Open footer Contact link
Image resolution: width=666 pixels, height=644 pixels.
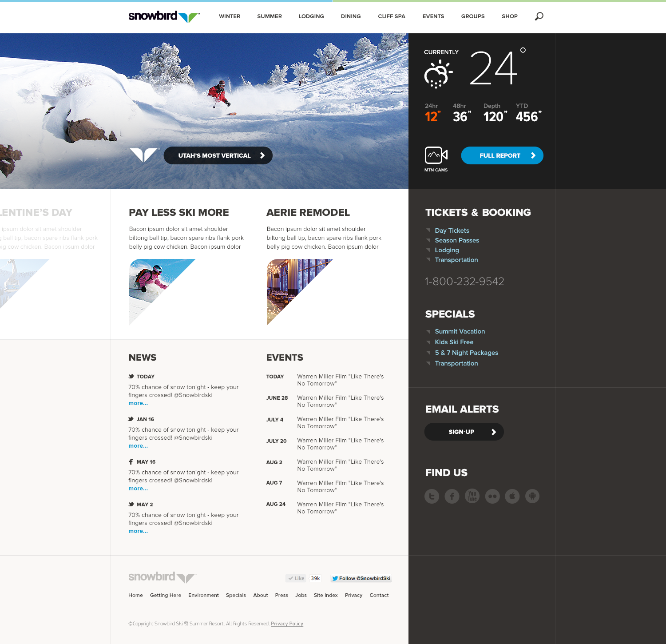point(379,595)
